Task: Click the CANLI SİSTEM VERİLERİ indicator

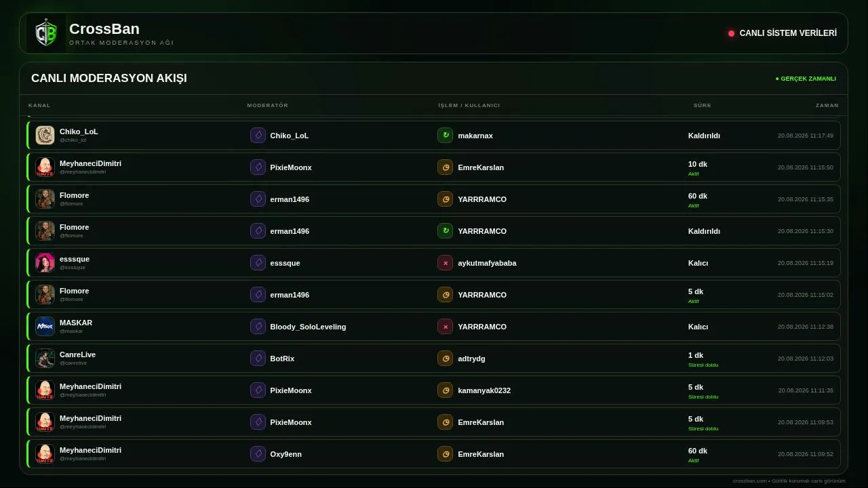Action: [783, 33]
